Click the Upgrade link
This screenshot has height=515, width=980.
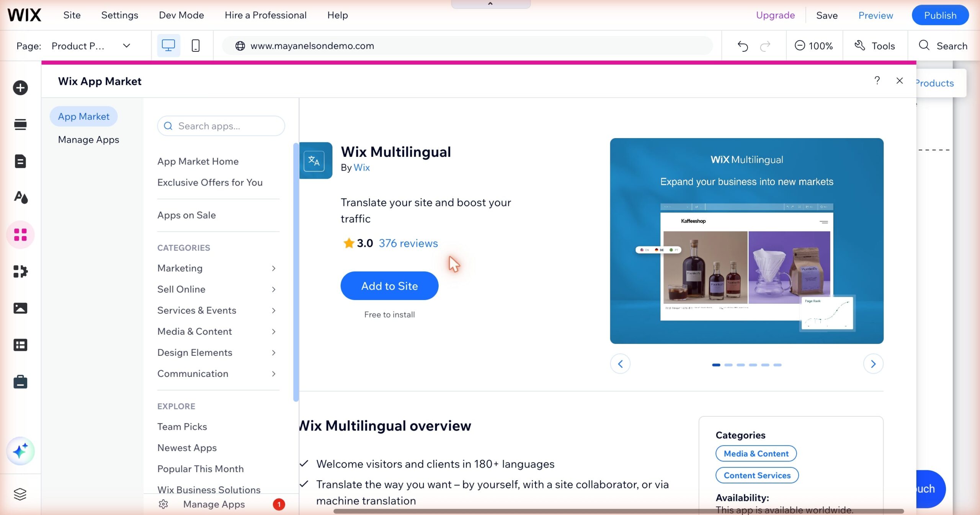point(775,15)
